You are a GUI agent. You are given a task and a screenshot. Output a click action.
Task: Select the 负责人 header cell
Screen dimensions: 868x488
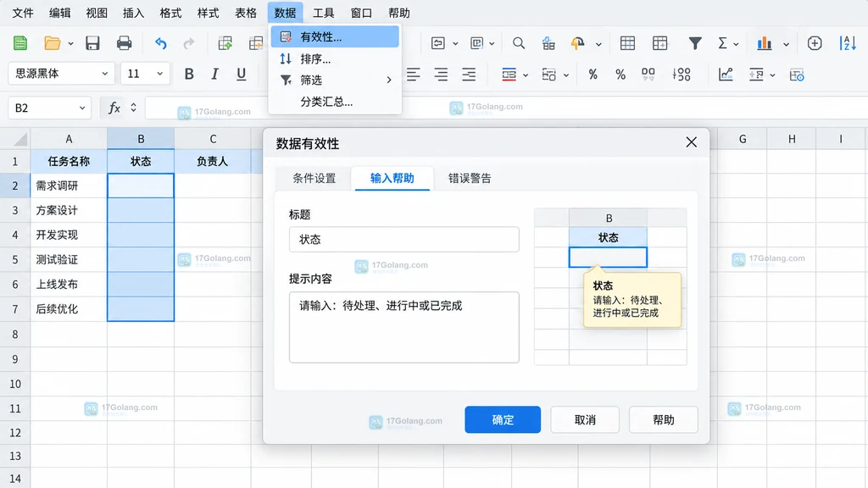tap(213, 162)
